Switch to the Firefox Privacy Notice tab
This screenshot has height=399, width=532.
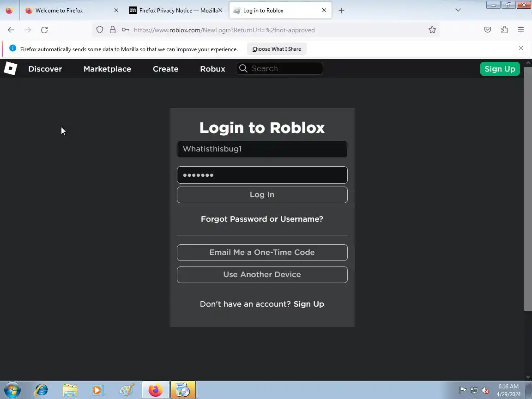[x=175, y=11]
